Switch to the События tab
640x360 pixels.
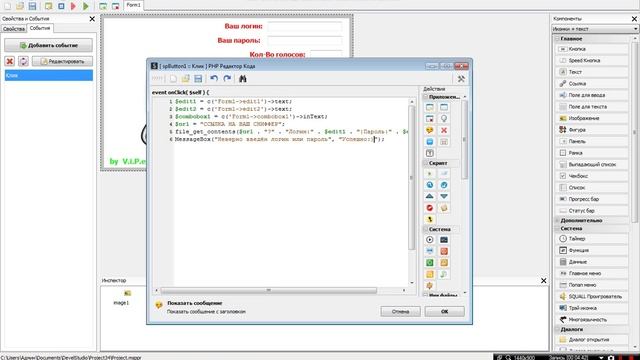[40, 28]
